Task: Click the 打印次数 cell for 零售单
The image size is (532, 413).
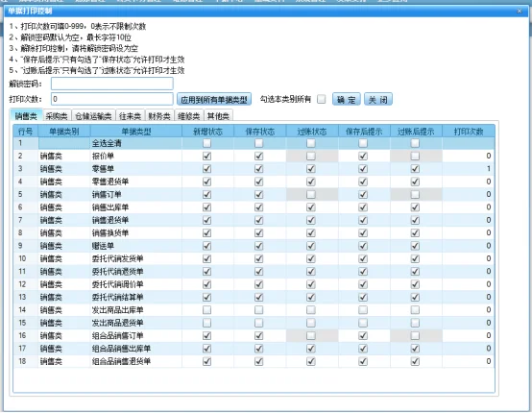Action: tap(469, 169)
